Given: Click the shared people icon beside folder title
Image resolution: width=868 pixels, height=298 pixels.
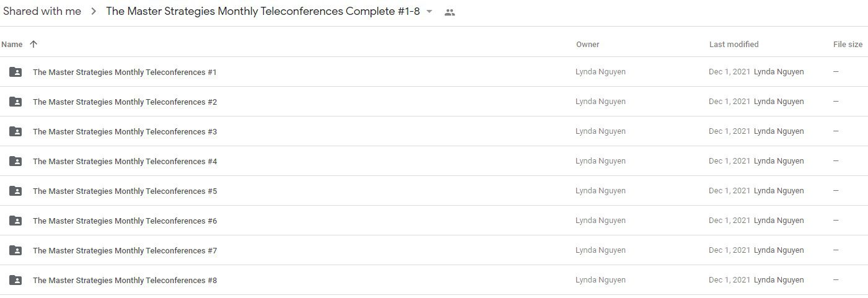Looking at the screenshot, I should pyautogui.click(x=450, y=12).
